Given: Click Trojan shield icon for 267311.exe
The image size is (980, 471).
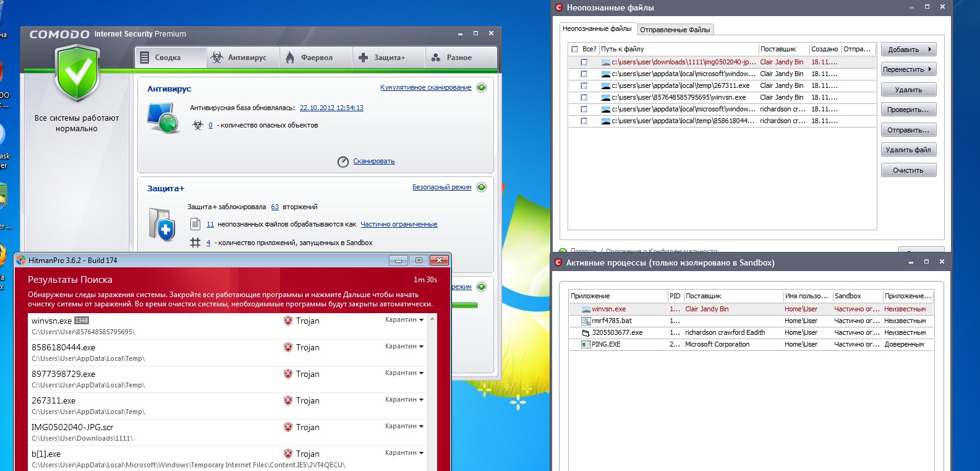Looking at the screenshot, I should [288, 400].
